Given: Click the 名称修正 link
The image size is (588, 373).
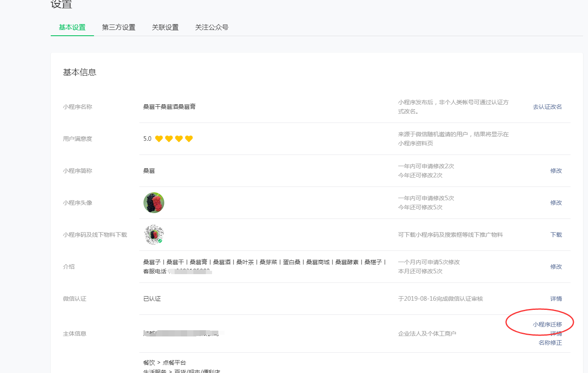Looking at the screenshot, I should (550, 343).
